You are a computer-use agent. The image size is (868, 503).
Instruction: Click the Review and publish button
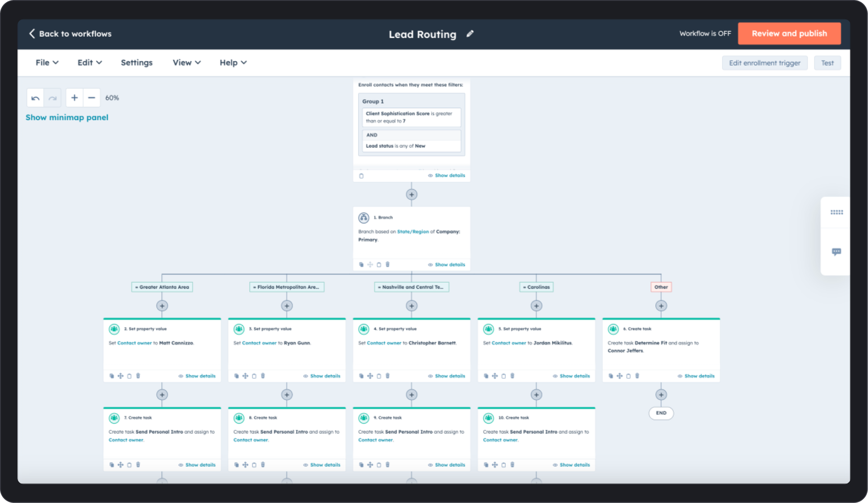789,33
